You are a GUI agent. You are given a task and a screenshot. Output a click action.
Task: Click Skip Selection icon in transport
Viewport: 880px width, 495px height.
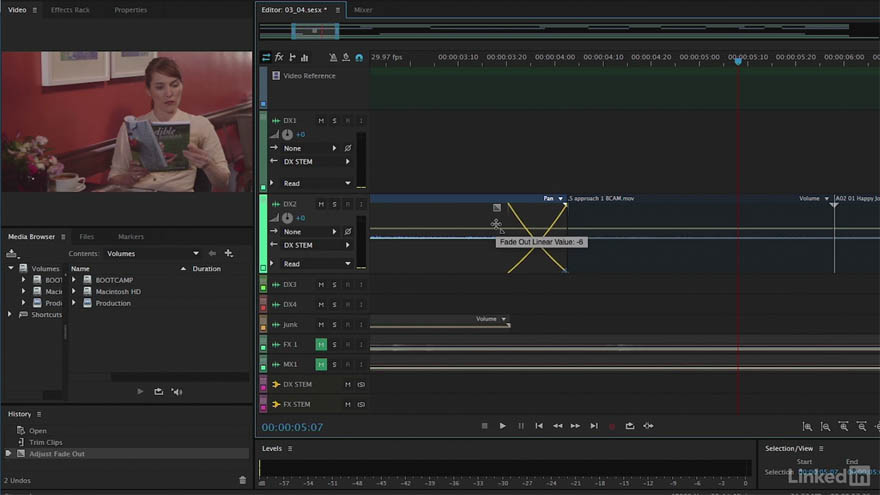(648, 426)
